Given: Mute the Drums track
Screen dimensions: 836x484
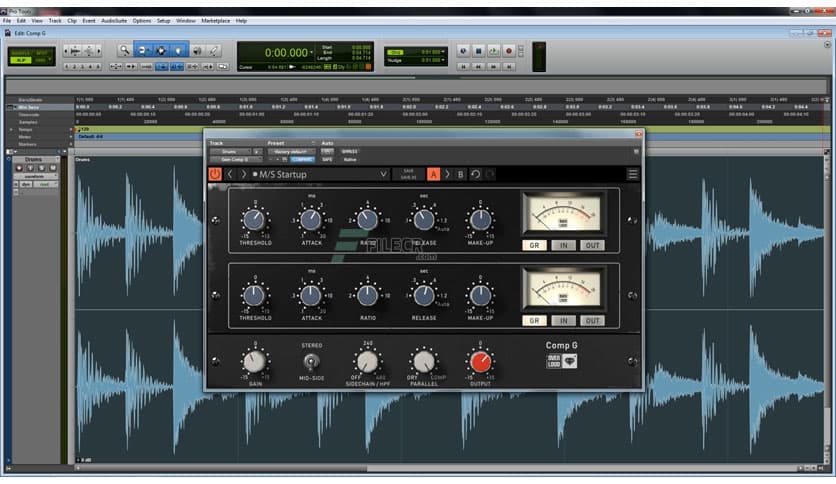Looking at the screenshot, I should (53, 168).
